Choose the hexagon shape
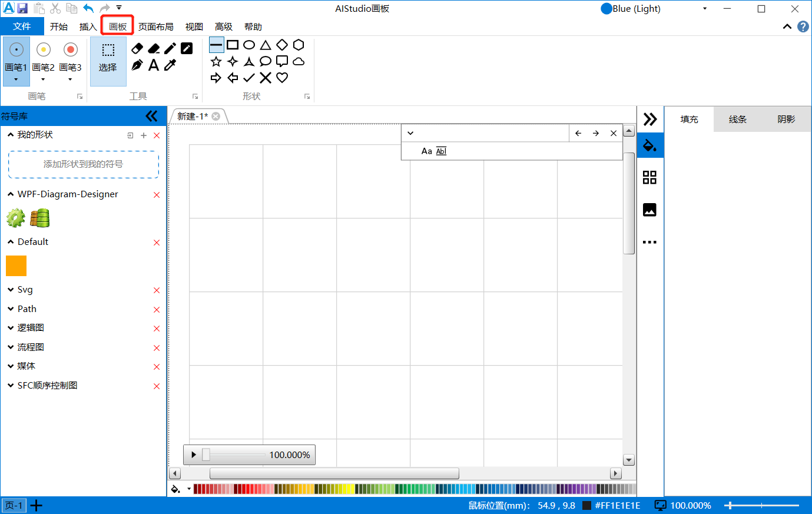 299,45
